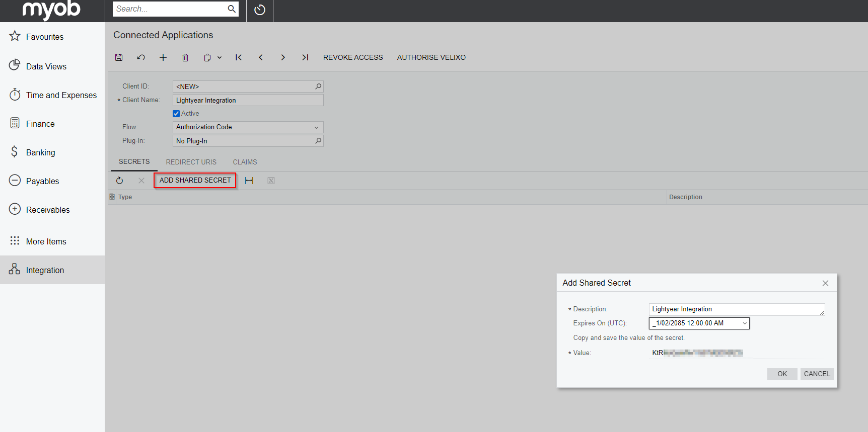Edit the Client Name field
Viewport: 868px width, 432px height.
(248, 100)
